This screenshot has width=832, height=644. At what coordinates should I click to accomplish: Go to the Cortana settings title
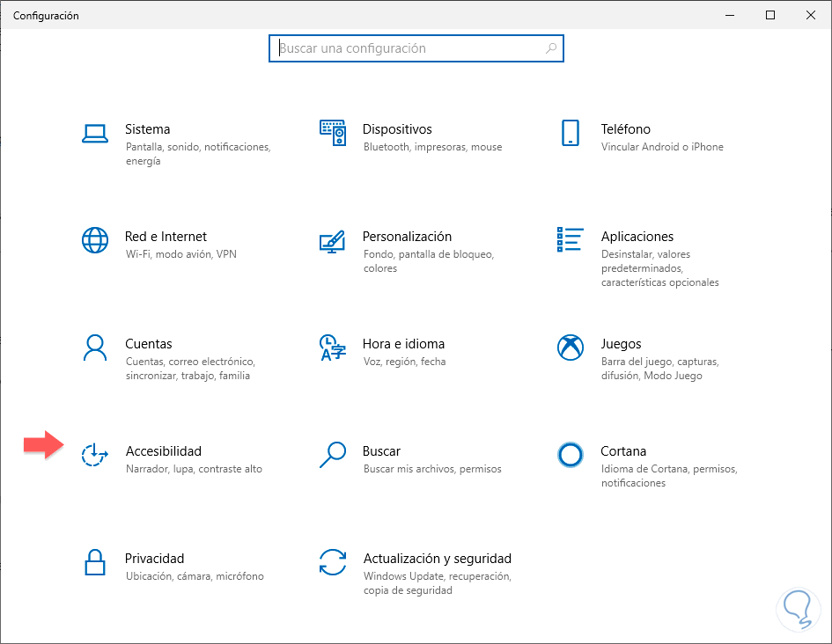click(x=623, y=451)
